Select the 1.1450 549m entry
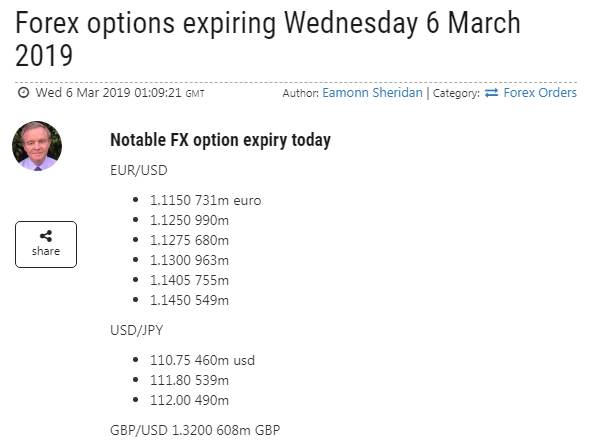The image size is (590, 446). (x=189, y=300)
